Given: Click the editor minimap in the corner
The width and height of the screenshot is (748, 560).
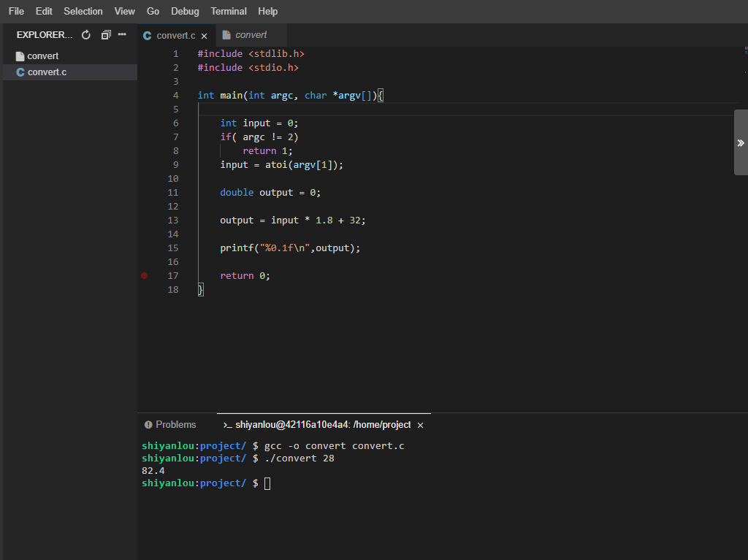Looking at the screenshot, I should pyautogui.click(x=745, y=51).
